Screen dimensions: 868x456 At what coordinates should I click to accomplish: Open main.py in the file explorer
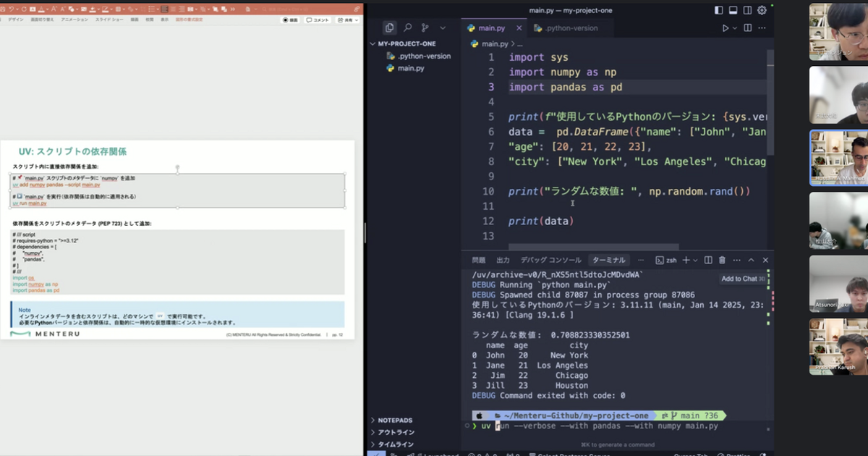(410, 68)
